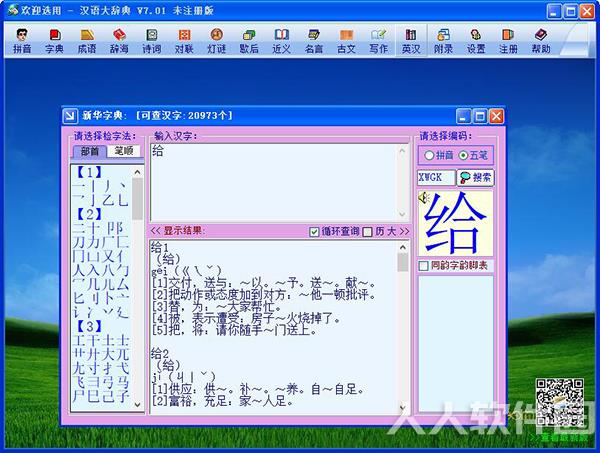Click the 给2 entry heading in results
Image resolution: width=600 pixels, height=453 pixels.
pyautogui.click(x=160, y=354)
